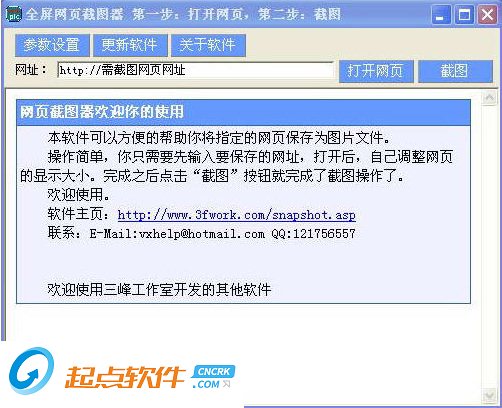Viewport: 502px width, 408px height.
Task: Open the 关于软件 about button
Action: [x=208, y=45]
